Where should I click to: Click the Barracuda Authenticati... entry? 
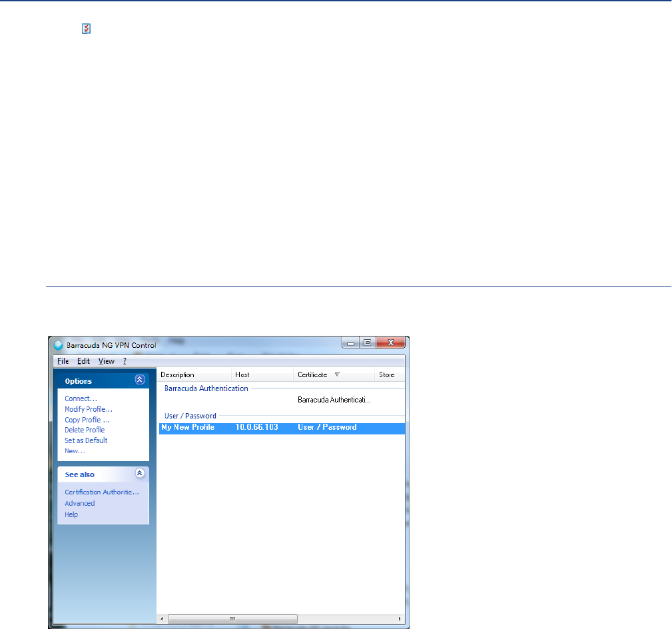point(334,400)
